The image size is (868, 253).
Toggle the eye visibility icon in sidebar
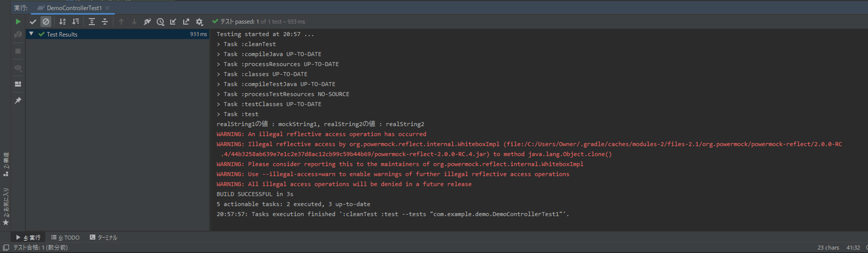[18, 67]
